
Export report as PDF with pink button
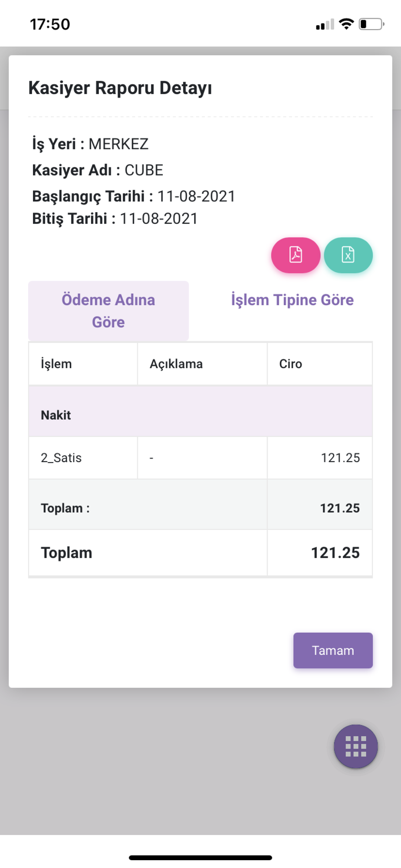296,255
